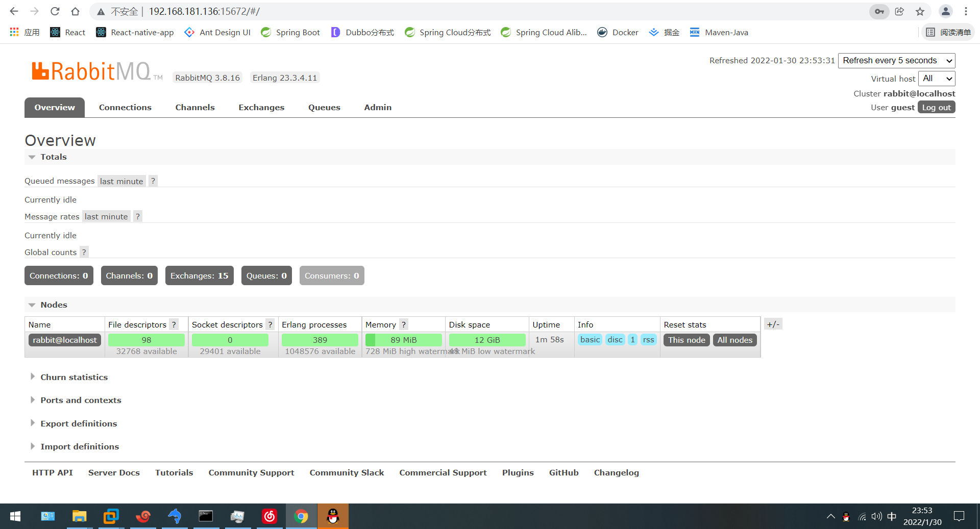Image resolution: width=980 pixels, height=529 pixels.
Task: Switch to the Channels tab
Action: 195,107
